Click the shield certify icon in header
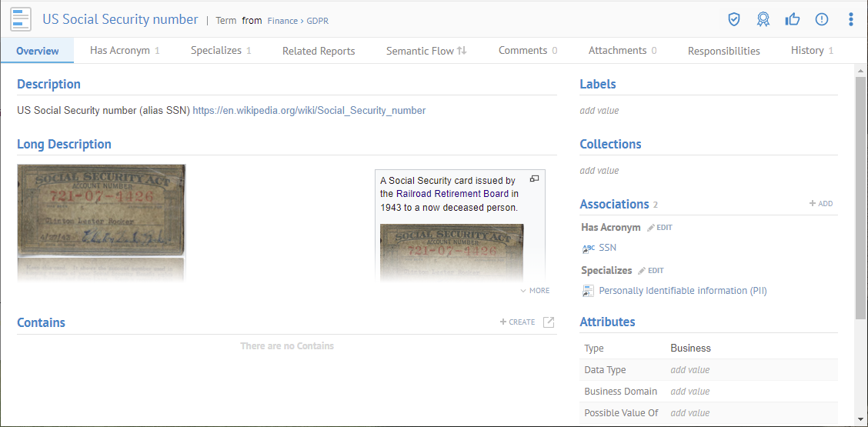The width and height of the screenshot is (868, 427). pyautogui.click(x=734, y=19)
